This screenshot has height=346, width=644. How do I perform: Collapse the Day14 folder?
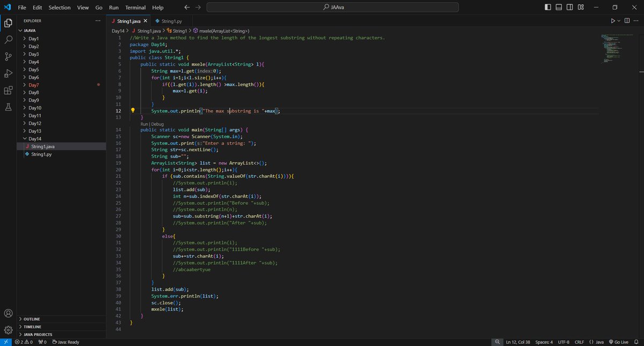click(x=62, y=139)
